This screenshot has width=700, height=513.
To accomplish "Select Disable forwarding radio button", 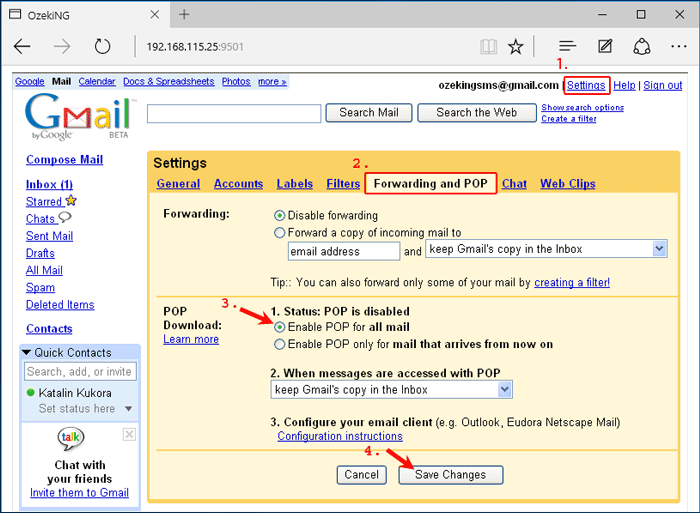I will pyautogui.click(x=279, y=216).
